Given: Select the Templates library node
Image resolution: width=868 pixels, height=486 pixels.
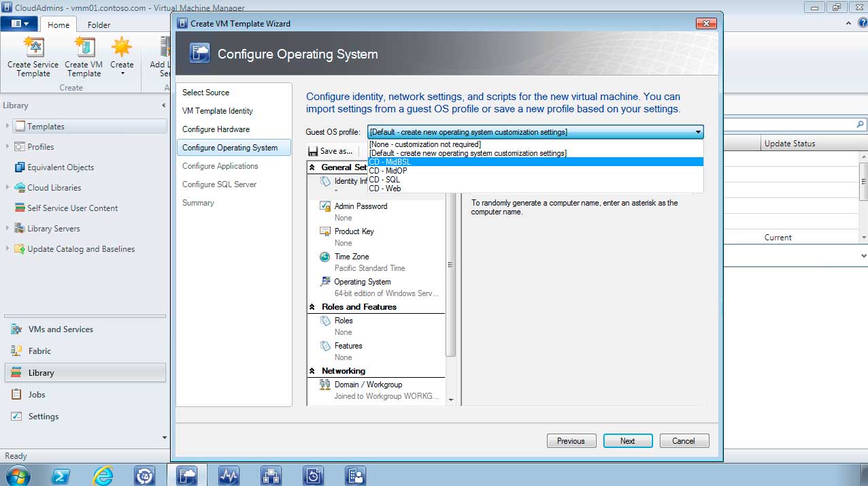Looking at the screenshot, I should click(89, 126).
